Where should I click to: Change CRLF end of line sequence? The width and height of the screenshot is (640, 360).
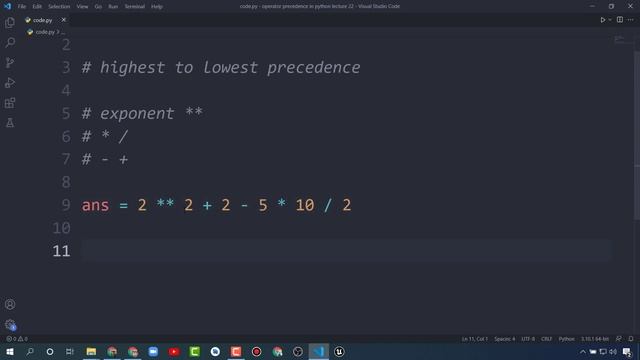tap(547, 339)
